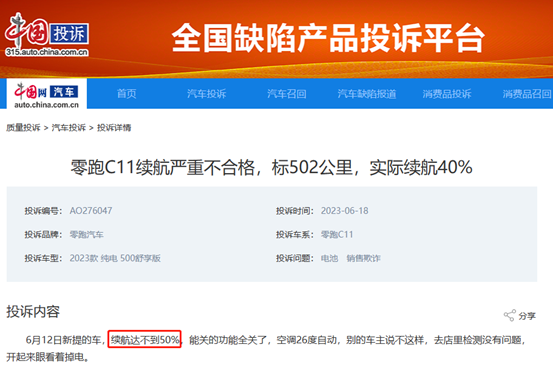Viewport: 553px width, 370px height.
Task: Click the 分享 share label
Action: click(x=527, y=316)
